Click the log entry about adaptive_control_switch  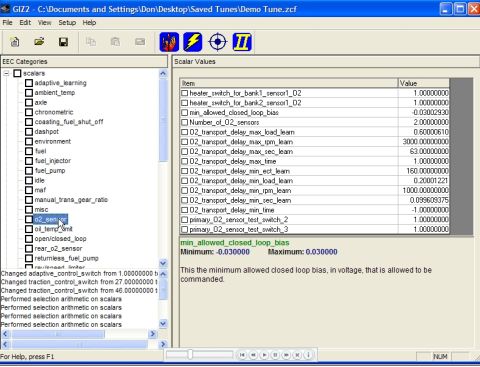79,273
